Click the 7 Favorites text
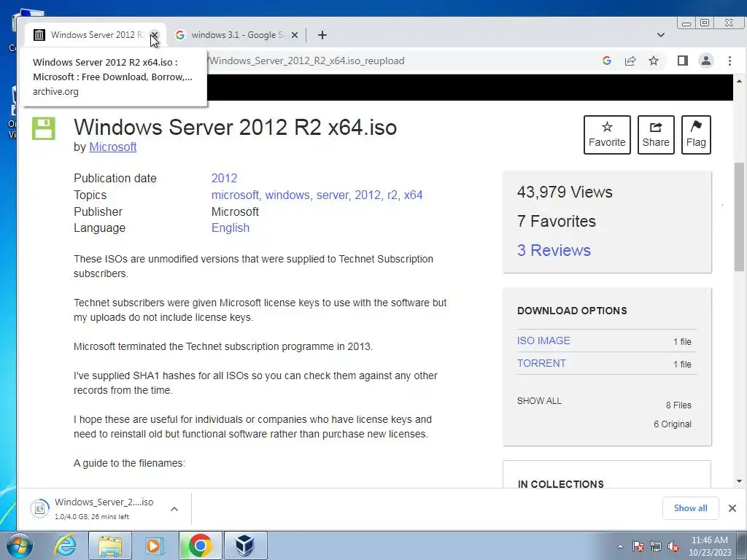Screen dimensions: 747x560 (x=557, y=222)
